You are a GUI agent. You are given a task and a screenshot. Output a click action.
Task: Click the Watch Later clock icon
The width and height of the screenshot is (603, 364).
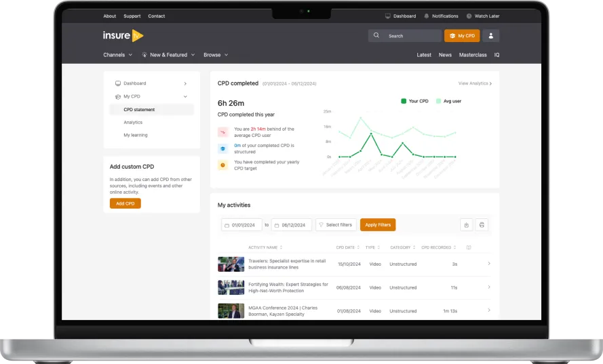469,16
